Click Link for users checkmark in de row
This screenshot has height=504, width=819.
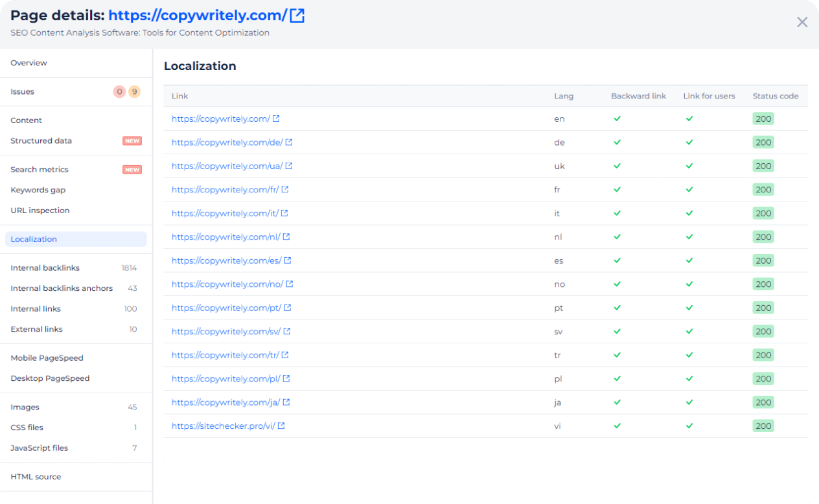689,143
